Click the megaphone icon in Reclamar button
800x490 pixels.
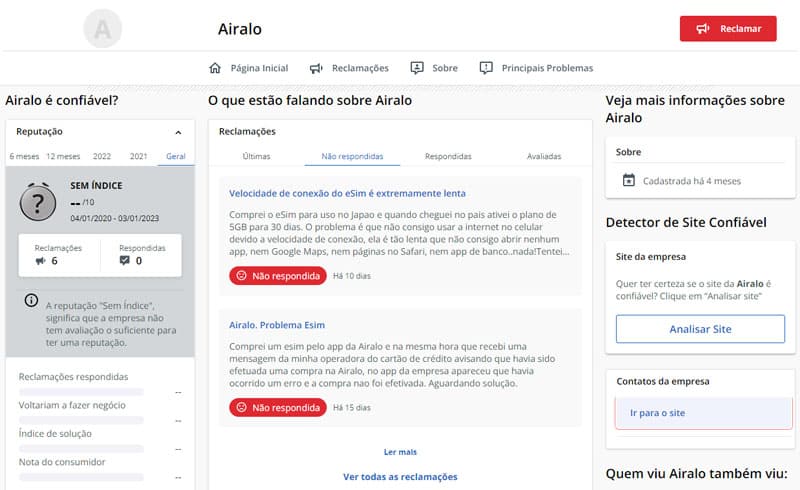coord(703,29)
